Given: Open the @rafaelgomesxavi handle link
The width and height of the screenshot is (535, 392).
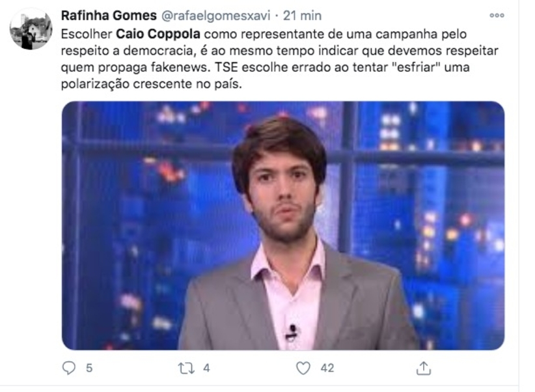Looking at the screenshot, I should (215, 16).
